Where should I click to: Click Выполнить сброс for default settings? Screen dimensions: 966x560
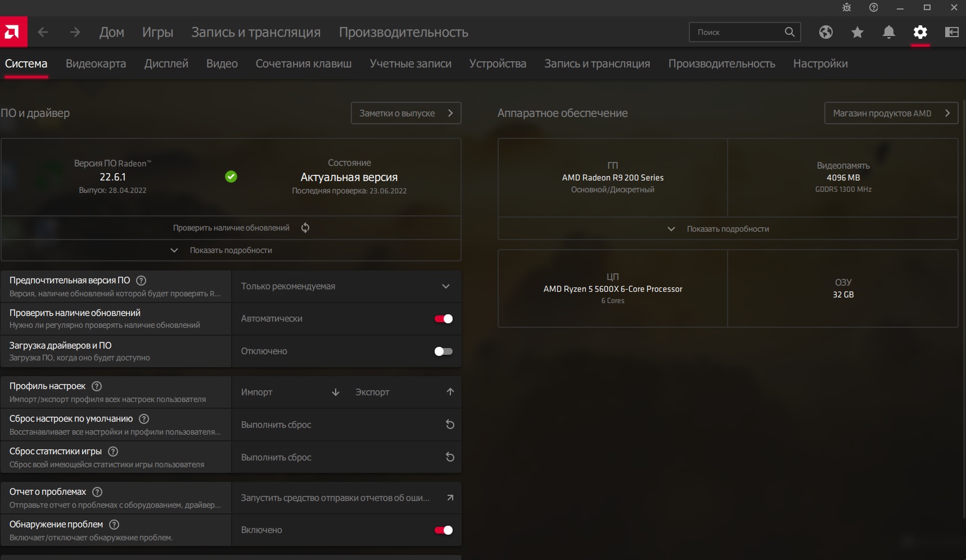[x=346, y=424]
